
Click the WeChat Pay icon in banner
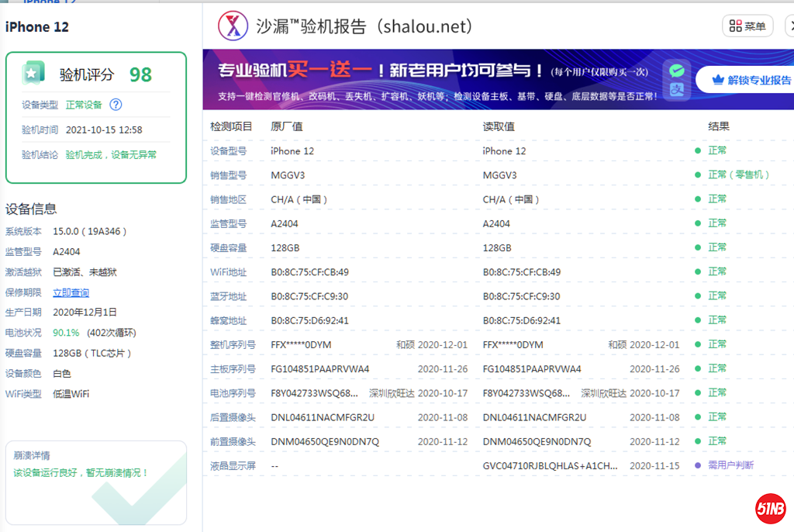click(x=676, y=71)
